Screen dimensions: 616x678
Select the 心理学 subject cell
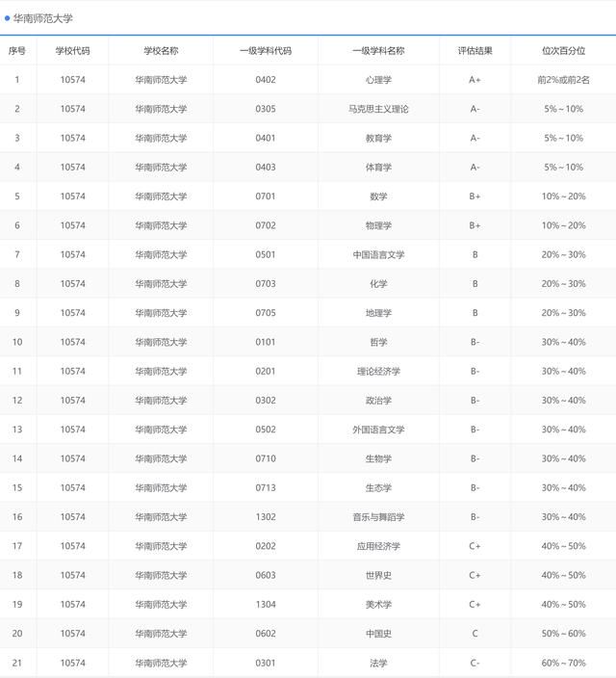pyautogui.click(x=378, y=80)
